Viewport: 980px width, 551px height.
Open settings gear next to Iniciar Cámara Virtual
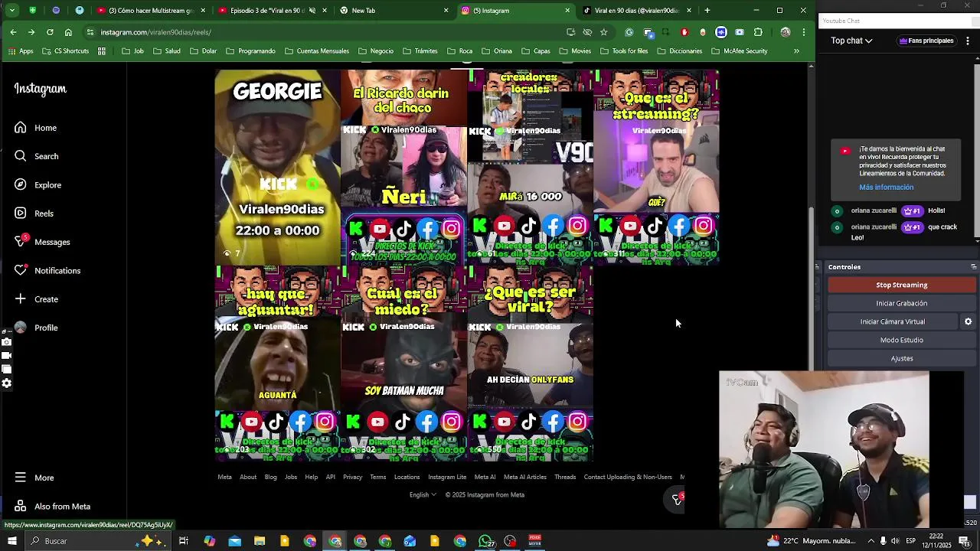click(x=968, y=321)
